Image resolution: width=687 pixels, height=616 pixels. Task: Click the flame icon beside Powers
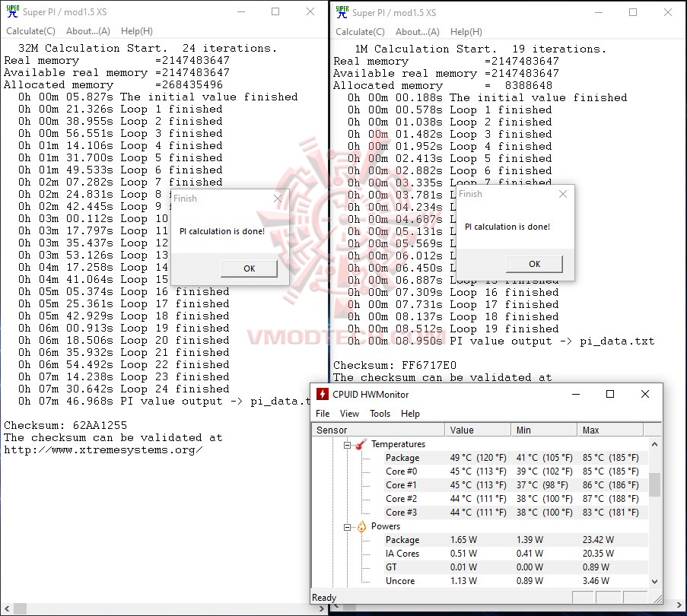[x=361, y=526]
